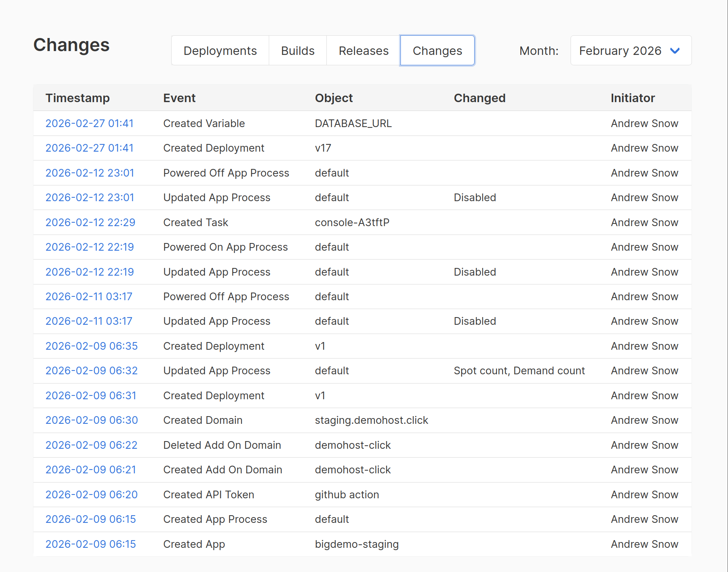
Task: Open 2026-02-11 03:17 Updated App Process link
Action: pos(89,321)
